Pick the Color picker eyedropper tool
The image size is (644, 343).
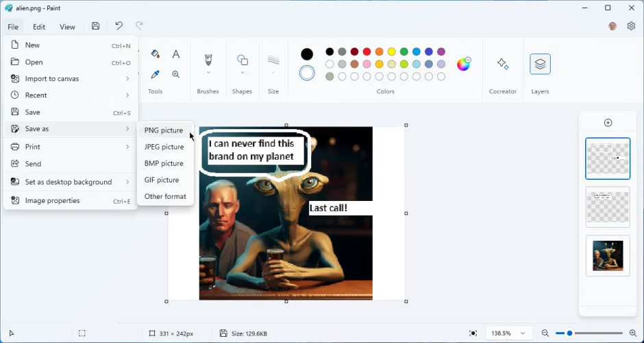click(156, 74)
